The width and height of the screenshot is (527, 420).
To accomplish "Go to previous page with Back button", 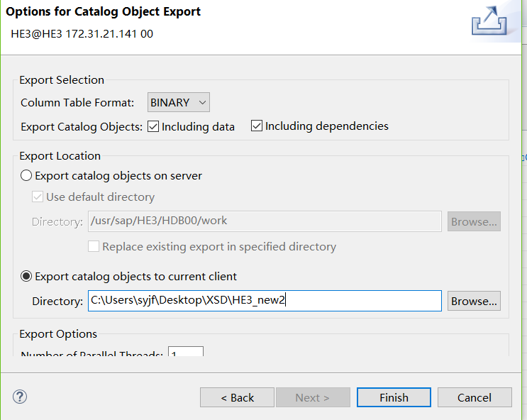I will pos(238,397).
